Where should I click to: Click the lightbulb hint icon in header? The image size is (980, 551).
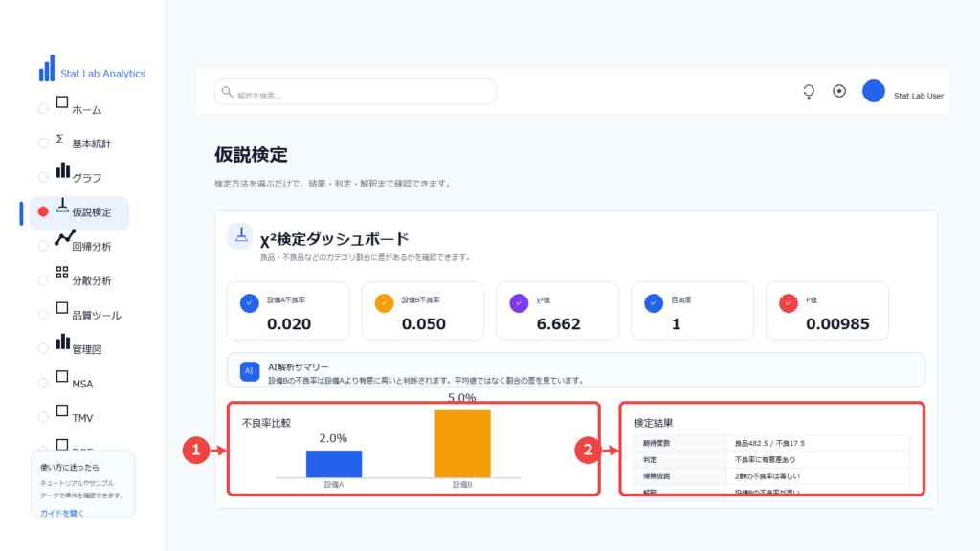click(809, 92)
